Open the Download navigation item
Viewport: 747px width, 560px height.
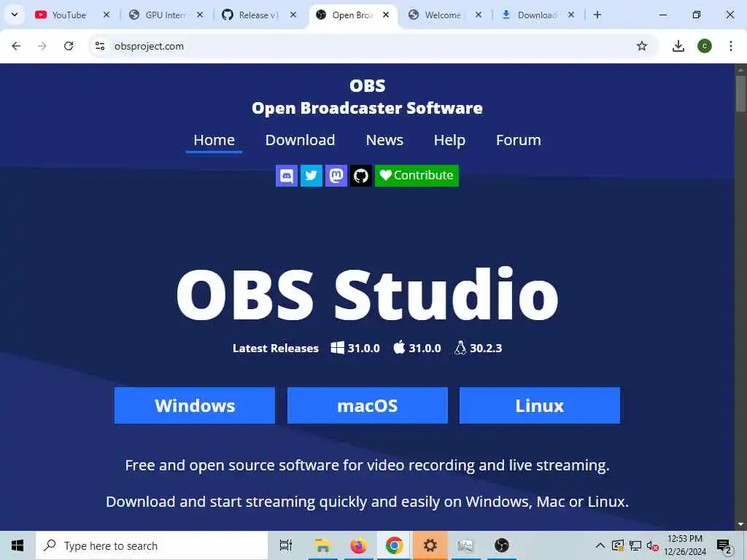[x=300, y=140]
